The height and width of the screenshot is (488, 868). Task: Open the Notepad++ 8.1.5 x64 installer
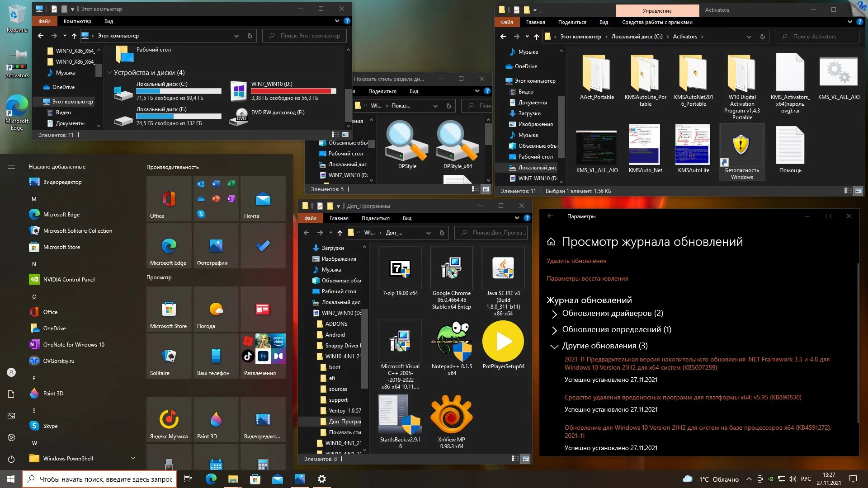(451, 342)
